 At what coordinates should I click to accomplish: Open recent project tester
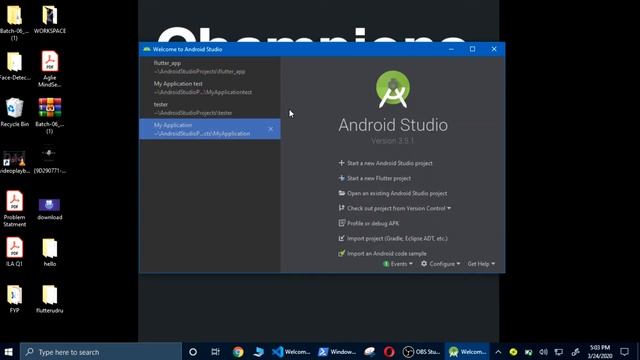tap(209, 108)
